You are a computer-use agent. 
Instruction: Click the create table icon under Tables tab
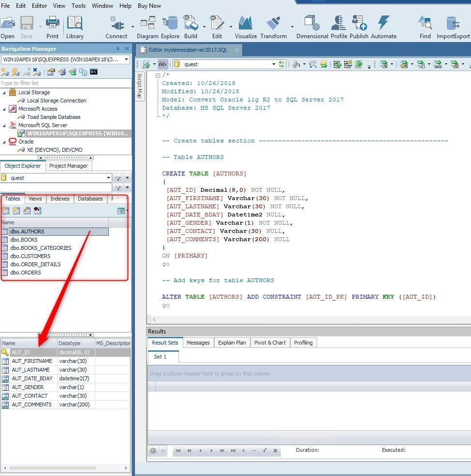pyautogui.click(x=5, y=210)
